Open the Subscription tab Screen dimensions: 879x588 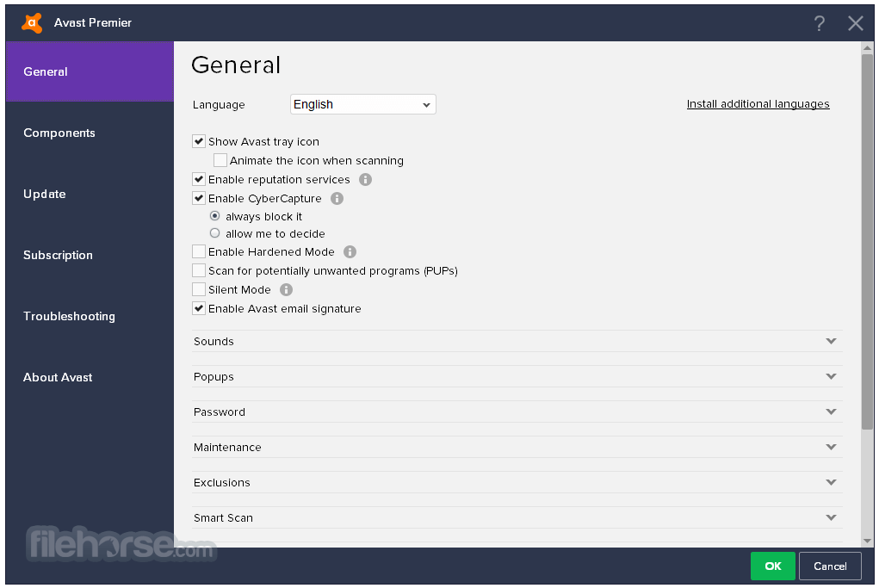90,255
